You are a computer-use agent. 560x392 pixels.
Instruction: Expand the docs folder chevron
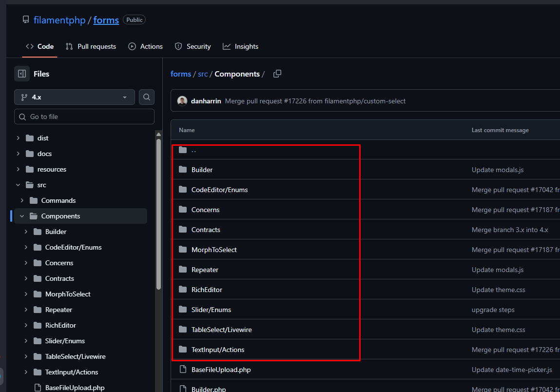coord(18,154)
